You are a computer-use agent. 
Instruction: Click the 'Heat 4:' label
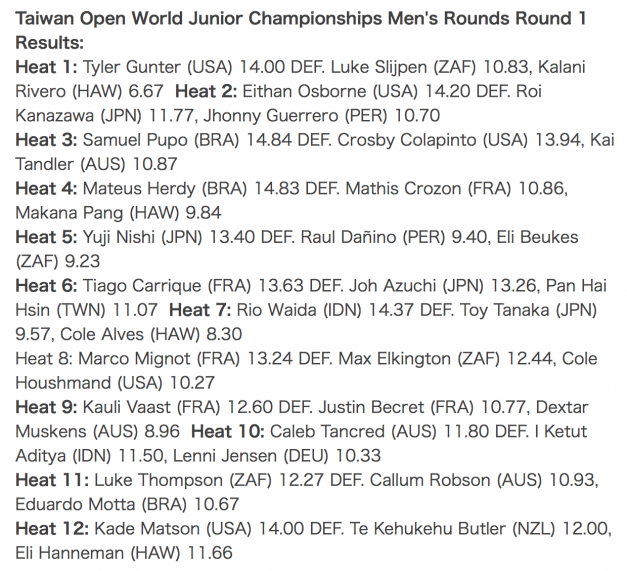[46, 189]
